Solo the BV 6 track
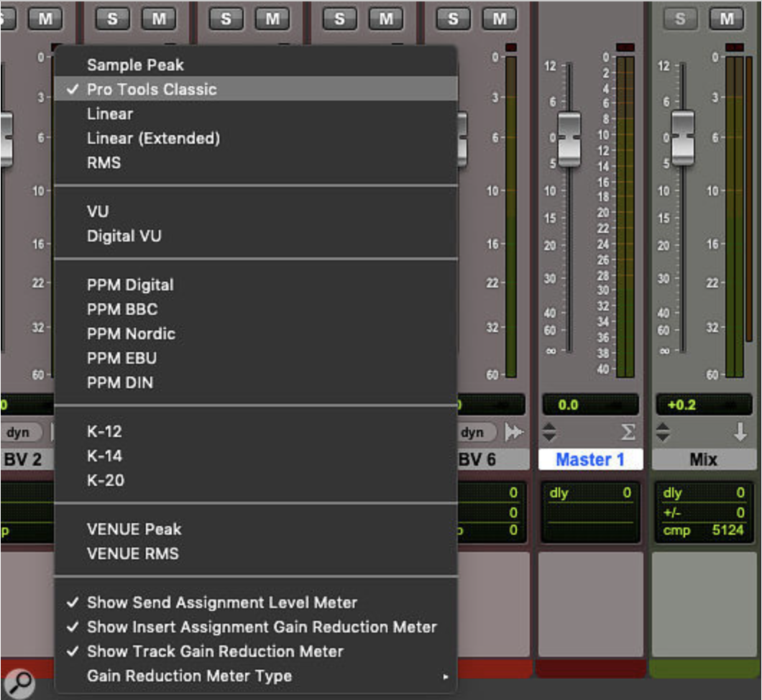The image size is (762, 700). pos(452,19)
